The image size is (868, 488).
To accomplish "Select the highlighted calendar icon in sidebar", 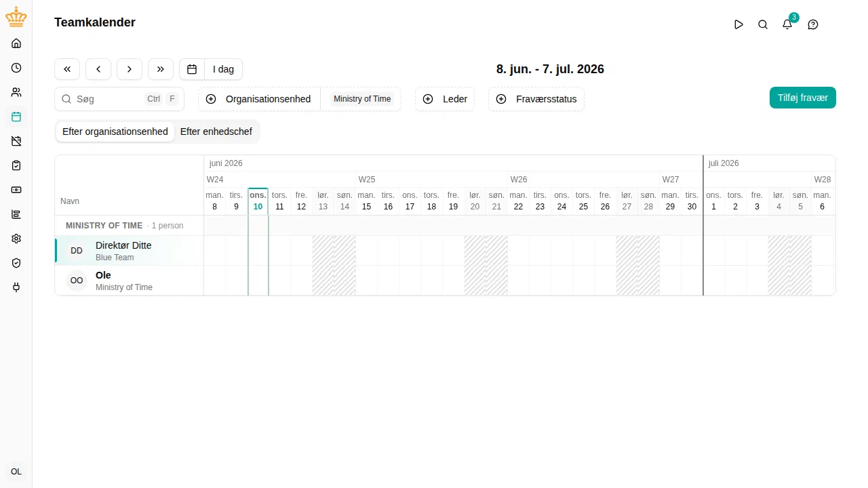I will click(x=16, y=117).
